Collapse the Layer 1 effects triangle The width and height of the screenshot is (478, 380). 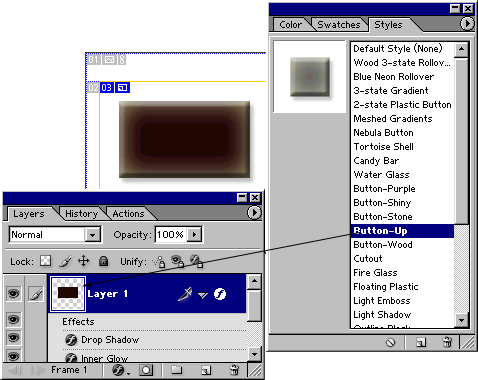point(202,295)
